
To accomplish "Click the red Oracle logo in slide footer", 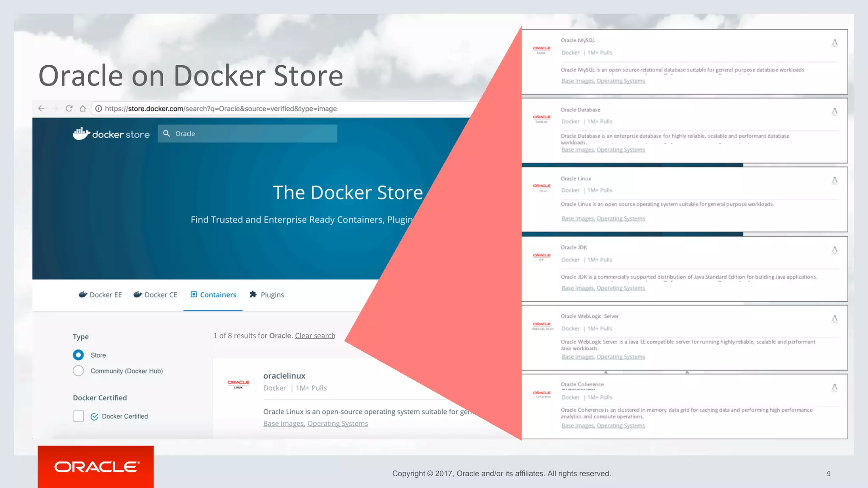I will coord(96,467).
